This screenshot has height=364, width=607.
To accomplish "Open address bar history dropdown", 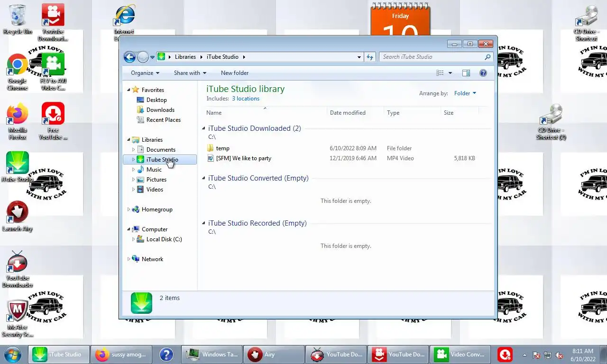I will tap(359, 57).
